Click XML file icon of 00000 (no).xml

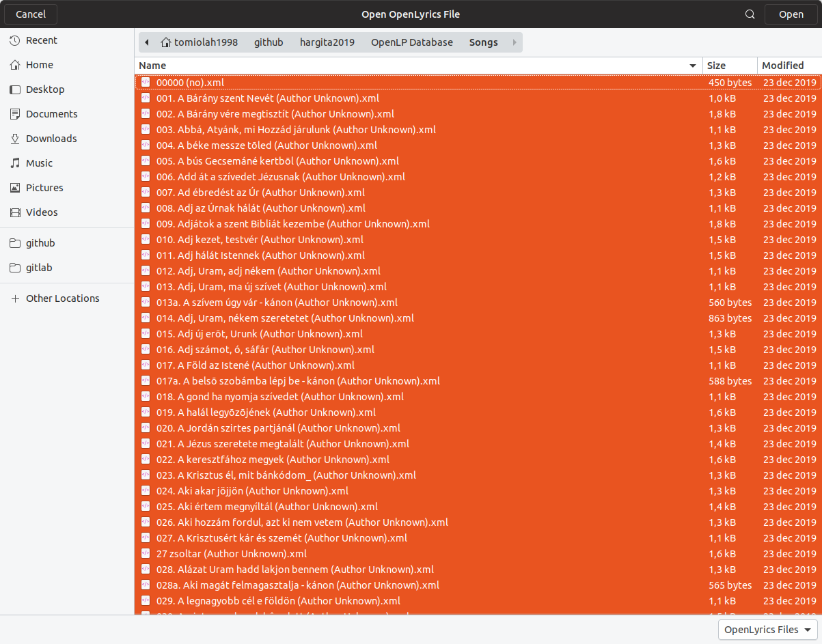(146, 82)
